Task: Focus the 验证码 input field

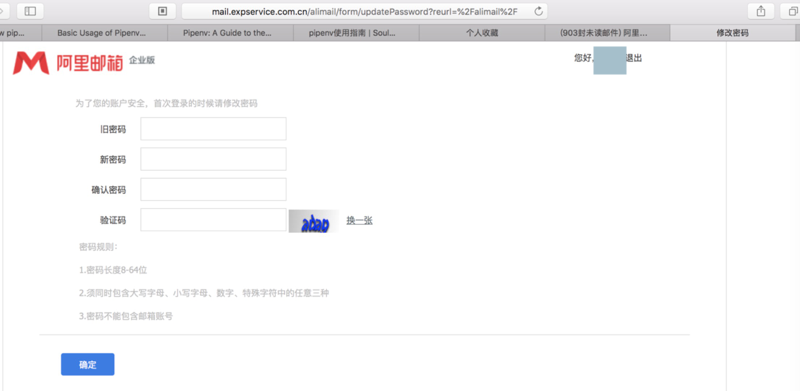Action: (213, 220)
